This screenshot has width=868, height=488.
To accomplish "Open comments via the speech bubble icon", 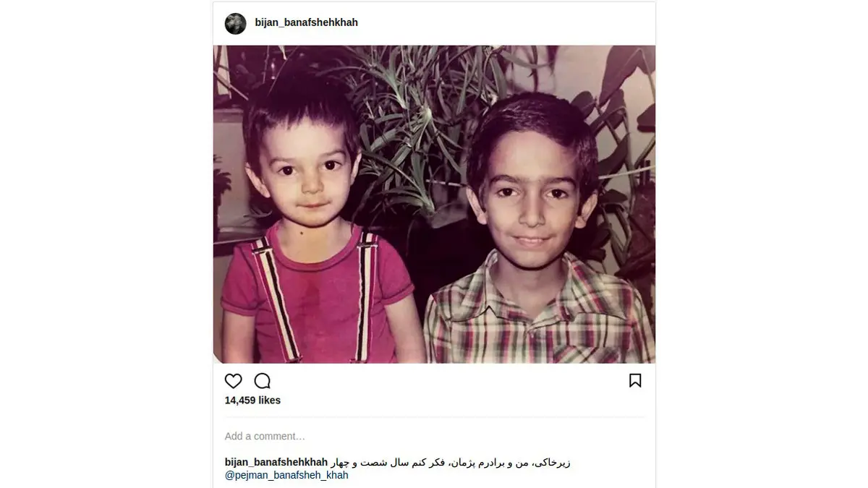I will (x=263, y=381).
